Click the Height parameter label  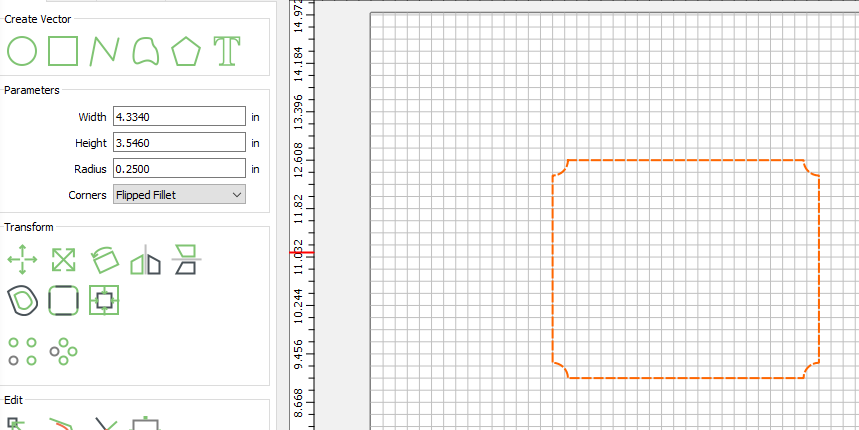pos(91,143)
